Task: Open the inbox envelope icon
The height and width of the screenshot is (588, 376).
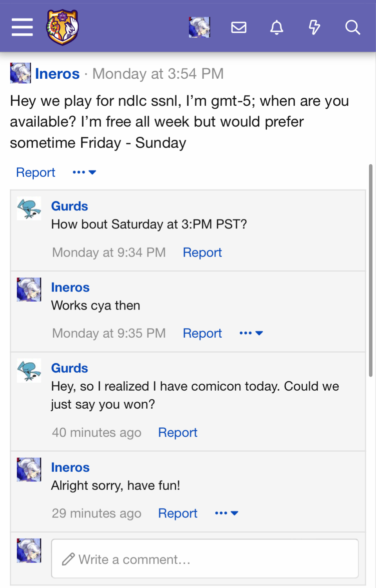Action: click(239, 27)
